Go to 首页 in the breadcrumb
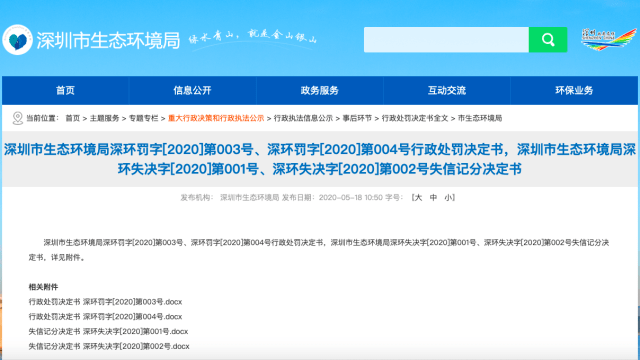The image size is (640, 360). pos(73,118)
